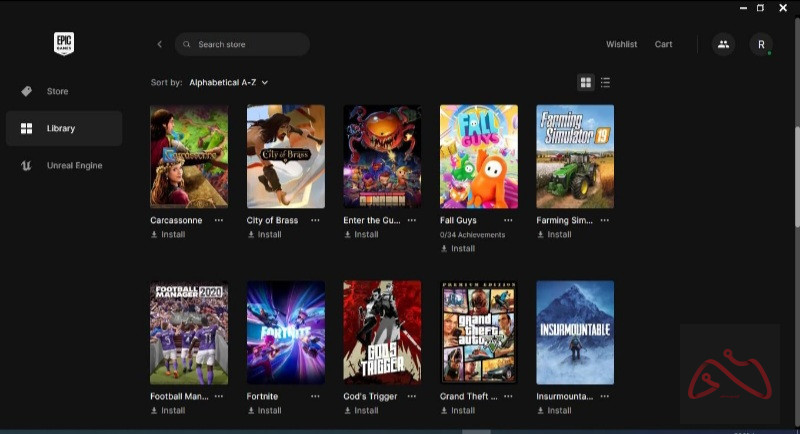Install Farming Simulator 19
Screen dimensions: 800x434
point(554,235)
